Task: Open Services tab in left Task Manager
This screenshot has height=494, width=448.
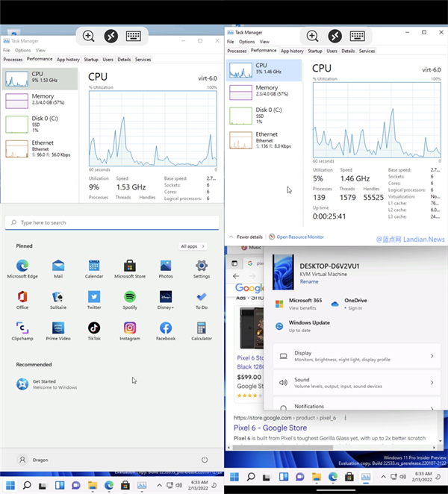Action: click(x=143, y=60)
